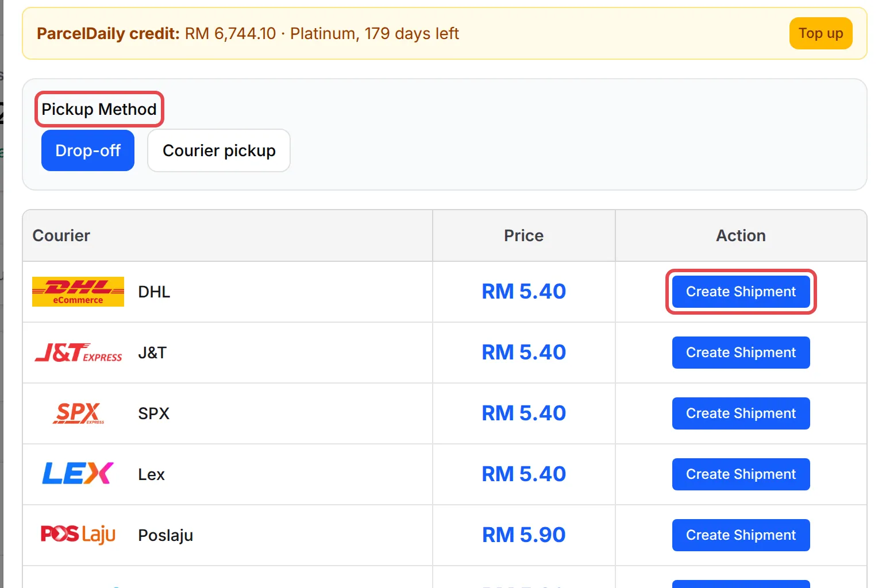The image size is (886, 588).
Task: Top up ParcelDaily credit
Action: [x=820, y=33]
